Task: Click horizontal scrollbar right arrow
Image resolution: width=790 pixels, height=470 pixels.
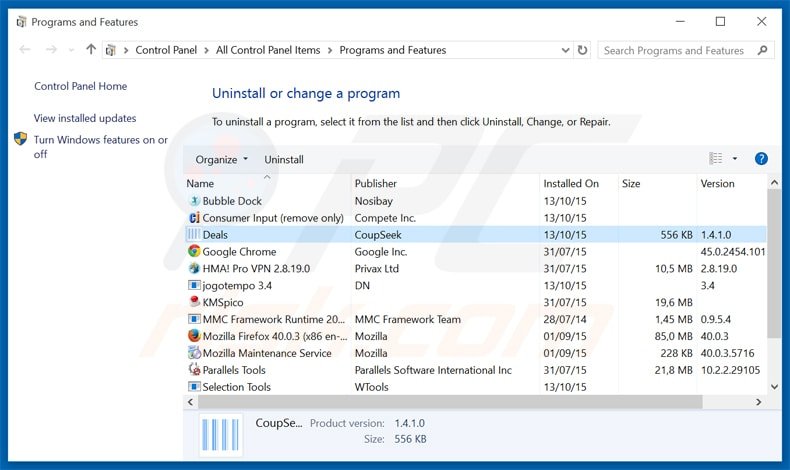Action: [x=758, y=401]
